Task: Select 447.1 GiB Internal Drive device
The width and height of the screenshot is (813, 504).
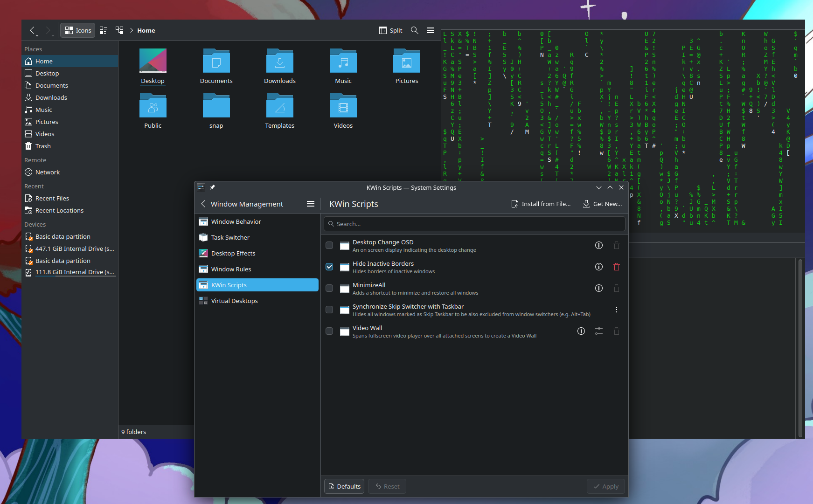Action: pos(70,249)
